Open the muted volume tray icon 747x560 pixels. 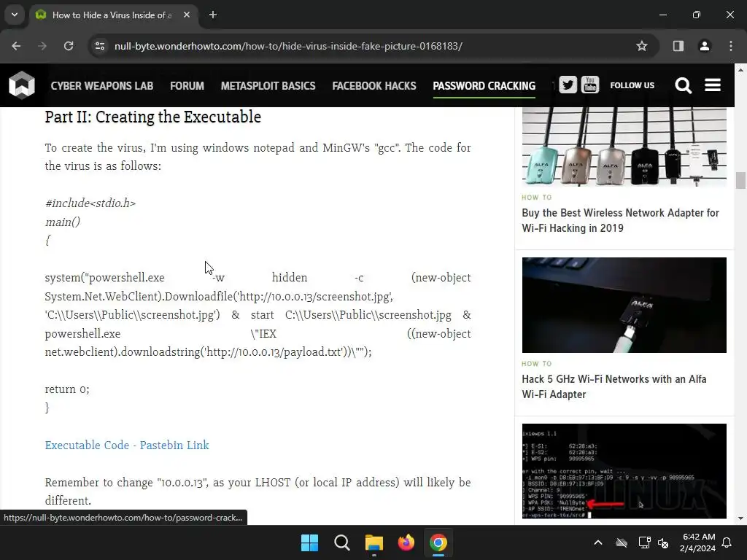tap(663, 542)
